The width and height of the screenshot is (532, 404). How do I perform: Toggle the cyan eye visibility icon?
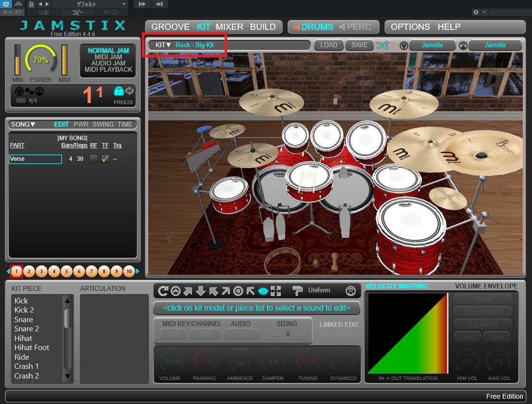tap(263, 291)
